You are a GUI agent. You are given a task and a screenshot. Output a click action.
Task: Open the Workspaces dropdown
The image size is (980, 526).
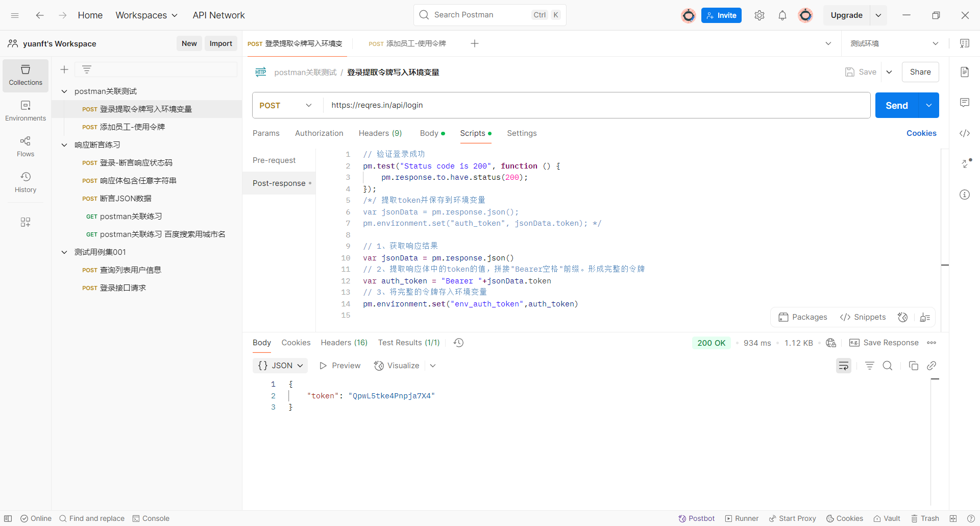click(146, 15)
